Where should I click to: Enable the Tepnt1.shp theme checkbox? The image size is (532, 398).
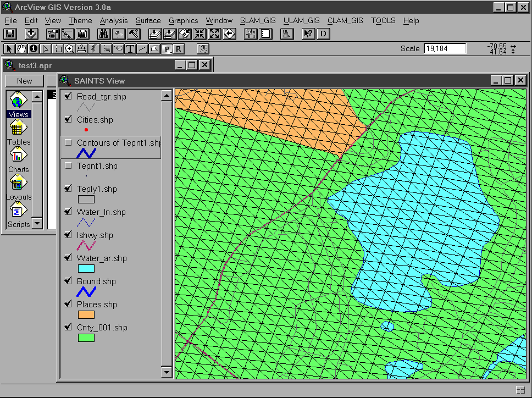(68, 165)
